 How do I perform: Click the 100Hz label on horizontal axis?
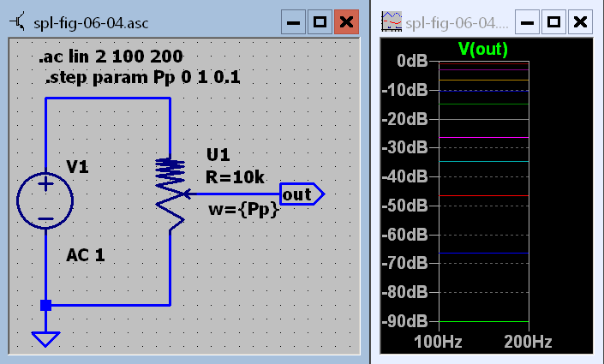439,341
